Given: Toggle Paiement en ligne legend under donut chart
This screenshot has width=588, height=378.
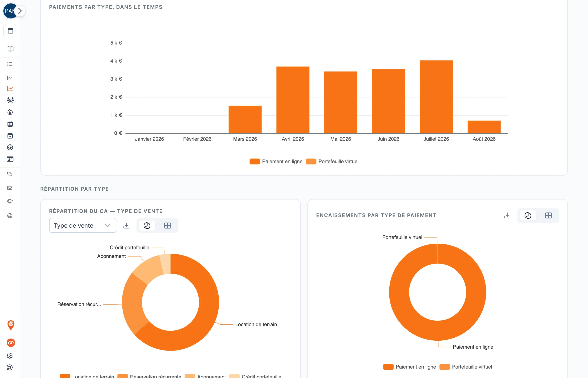Looking at the screenshot, I should (409, 367).
